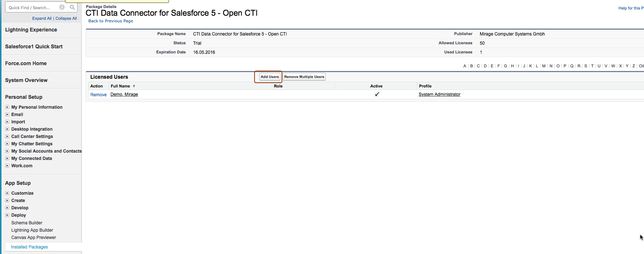Click the Used Licenses value 1

481,52
